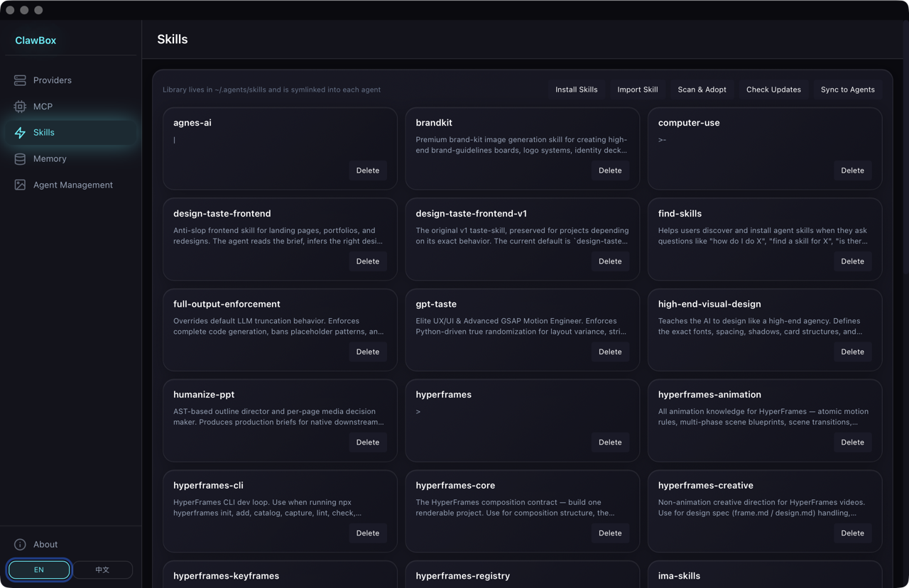909x588 pixels.
Task: Click the Providers server icon in sidebar
Action: tap(20, 80)
